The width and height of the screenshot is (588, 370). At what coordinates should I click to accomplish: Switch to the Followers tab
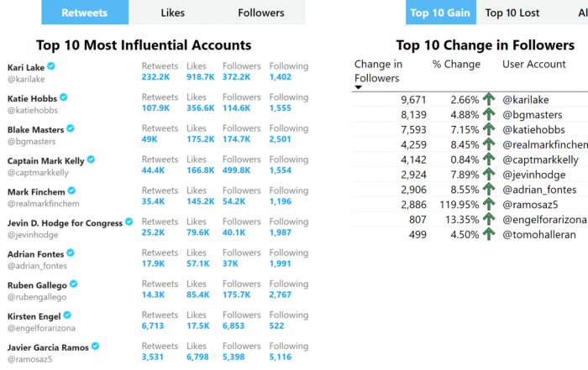(261, 13)
